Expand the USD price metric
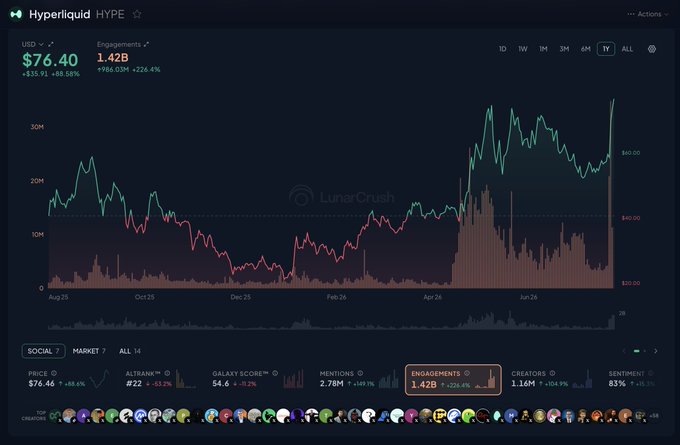The height and width of the screenshot is (445, 680). (x=51, y=44)
